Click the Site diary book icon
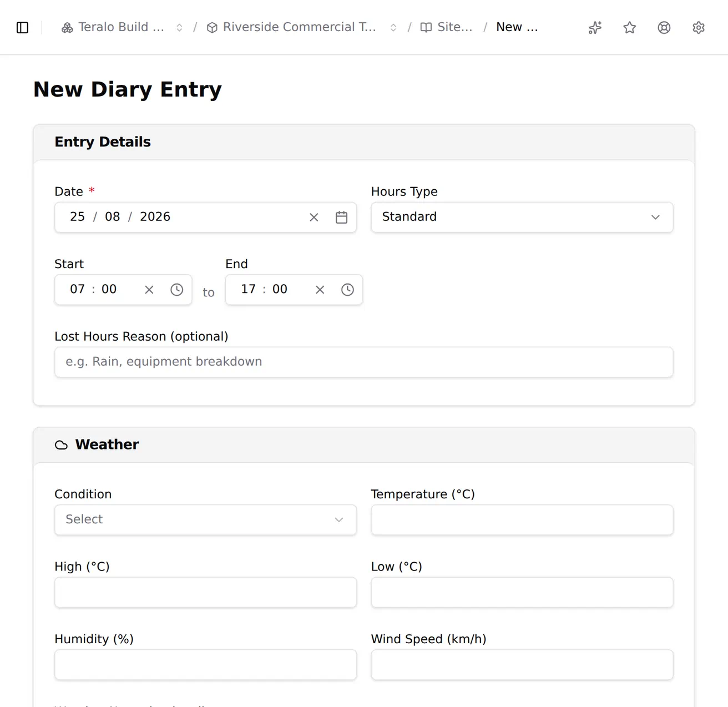728x707 pixels. coord(426,28)
